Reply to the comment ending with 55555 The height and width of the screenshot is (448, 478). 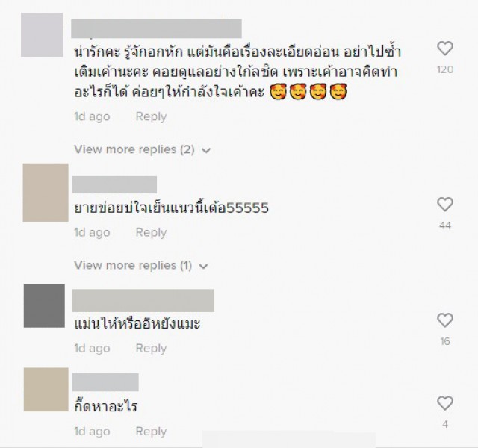click(151, 232)
